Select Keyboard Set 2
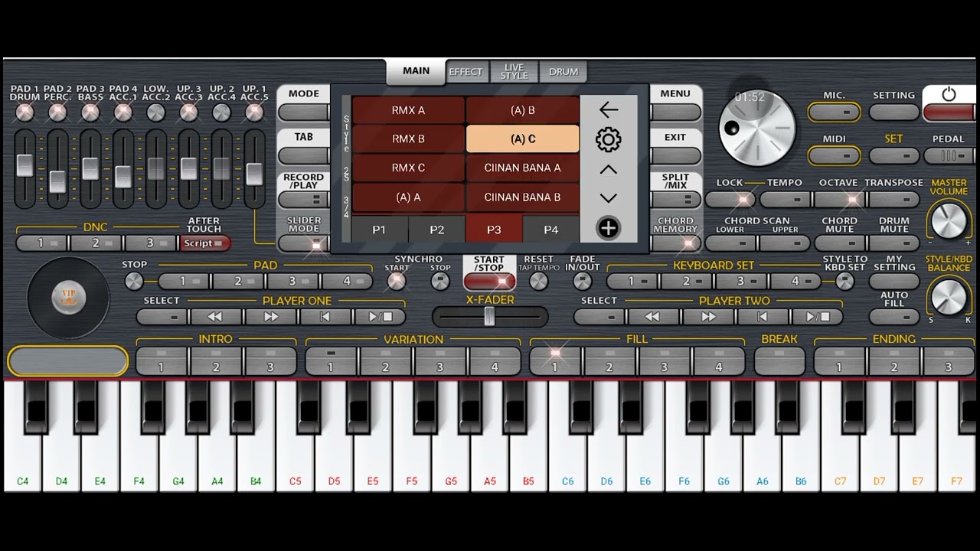Image resolution: width=980 pixels, height=551 pixels. 687,282
